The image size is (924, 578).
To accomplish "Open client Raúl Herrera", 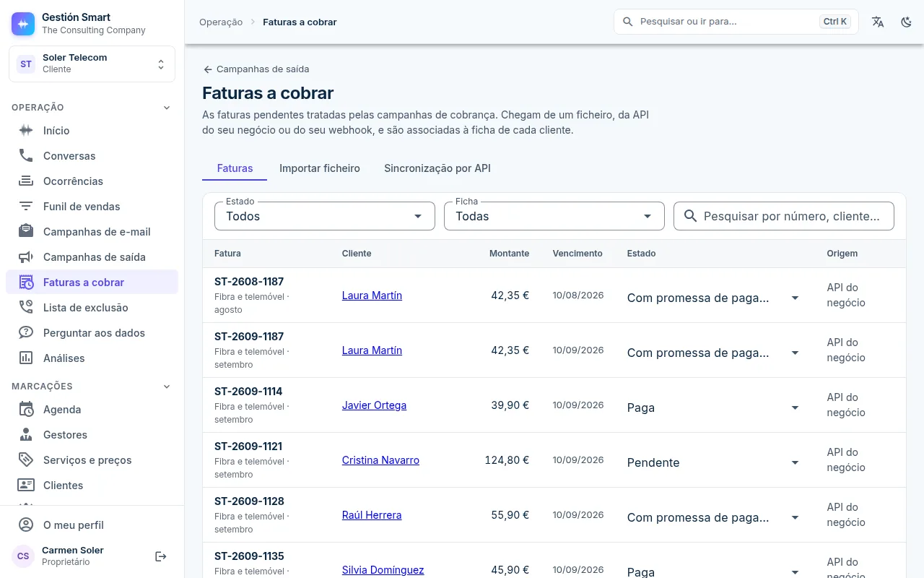I will click(x=372, y=515).
